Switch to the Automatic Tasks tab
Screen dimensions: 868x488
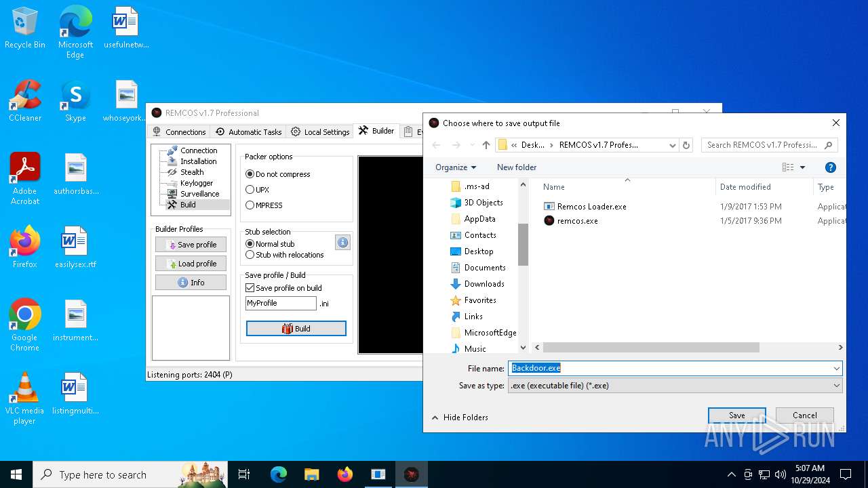click(248, 131)
